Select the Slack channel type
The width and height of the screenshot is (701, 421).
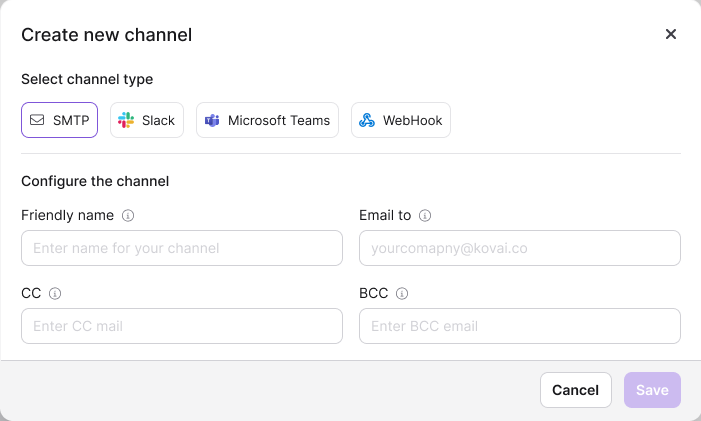147,120
